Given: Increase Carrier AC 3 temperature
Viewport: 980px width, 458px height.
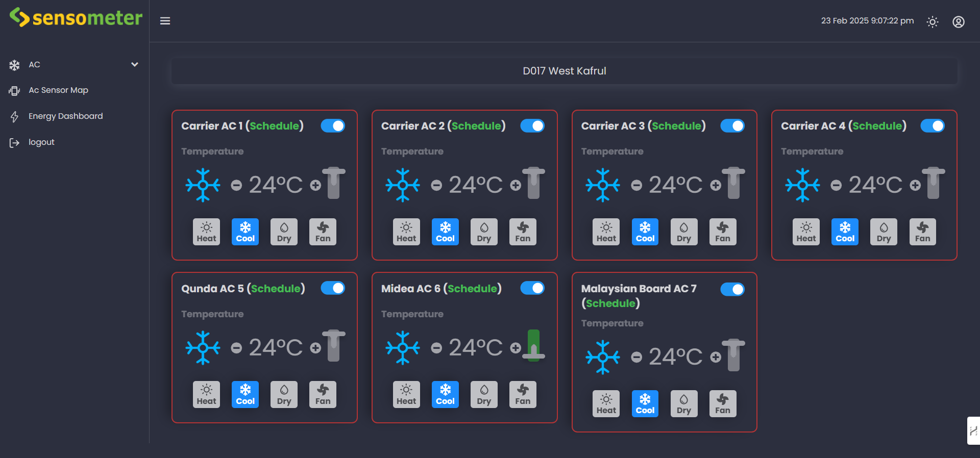Looking at the screenshot, I should [x=716, y=185].
